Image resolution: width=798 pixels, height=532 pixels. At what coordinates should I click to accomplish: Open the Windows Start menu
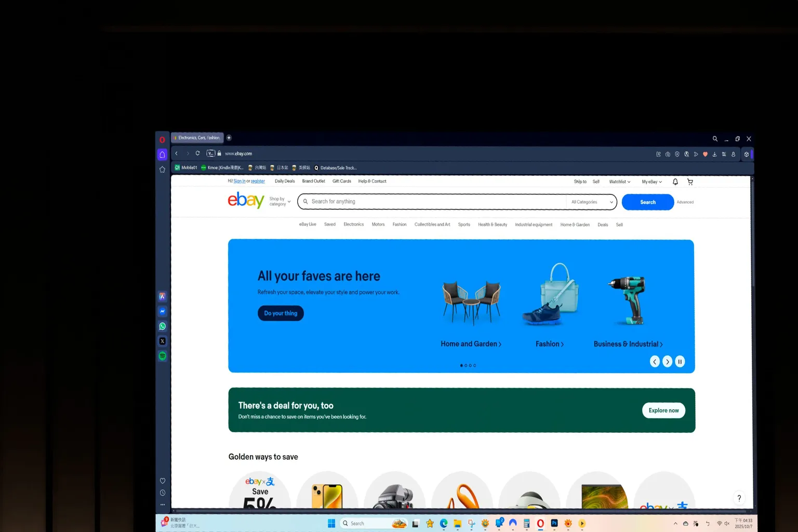click(x=331, y=523)
